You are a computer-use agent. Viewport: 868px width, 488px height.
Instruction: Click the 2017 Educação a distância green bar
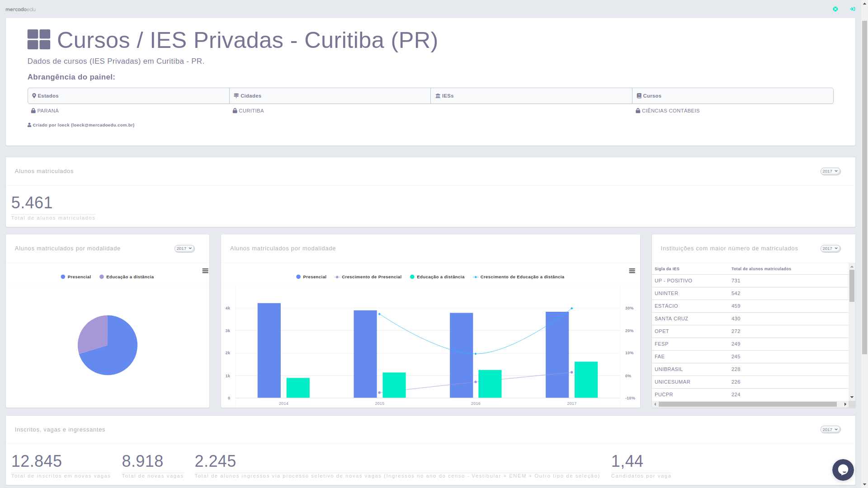pyautogui.click(x=586, y=380)
